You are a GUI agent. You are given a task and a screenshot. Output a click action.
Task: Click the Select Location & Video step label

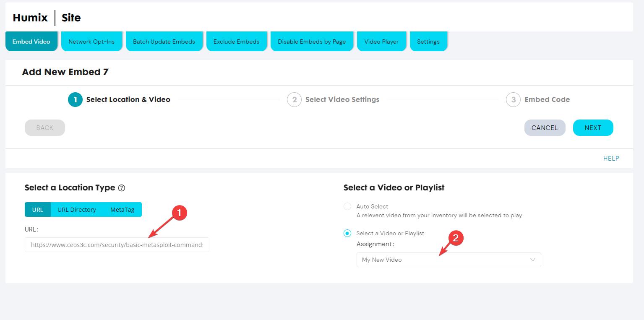(x=128, y=100)
